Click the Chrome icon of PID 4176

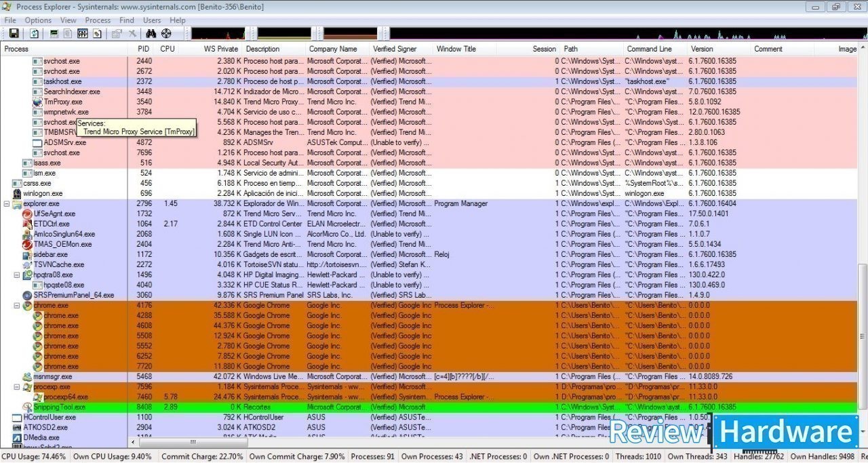click(x=28, y=305)
